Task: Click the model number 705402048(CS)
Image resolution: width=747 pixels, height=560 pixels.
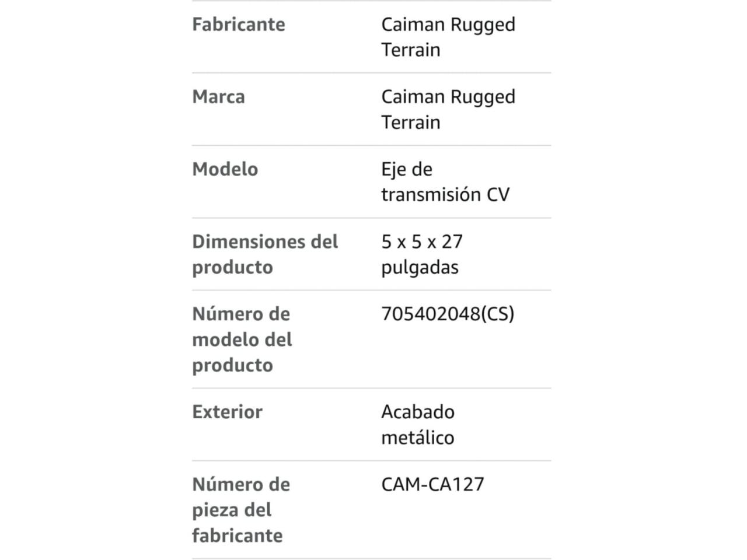Action: 448,314
